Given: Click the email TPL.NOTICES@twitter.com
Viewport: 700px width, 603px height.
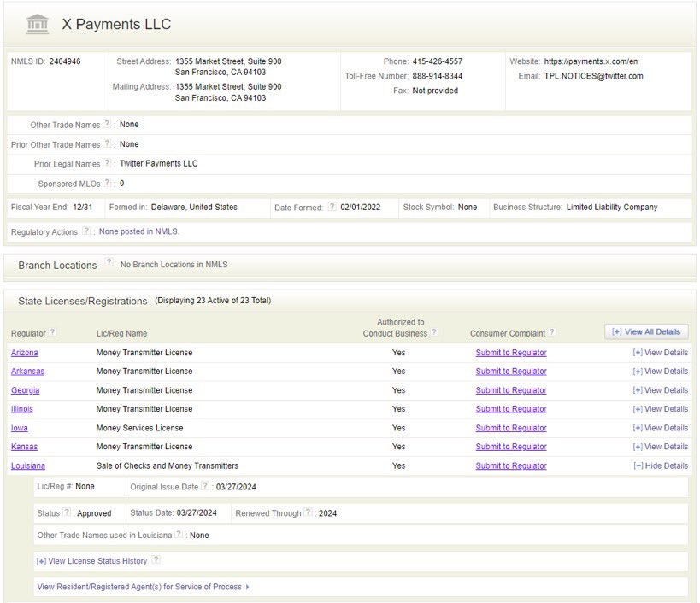Looking at the screenshot, I should click(x=594, y=76).
